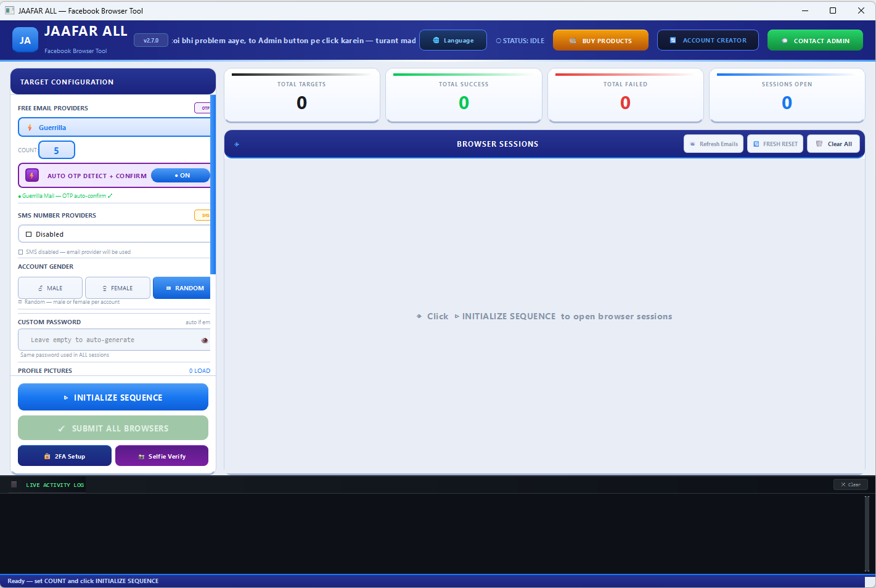
Task: Click the live activity log scrollbar
Action: pos(867,534)
